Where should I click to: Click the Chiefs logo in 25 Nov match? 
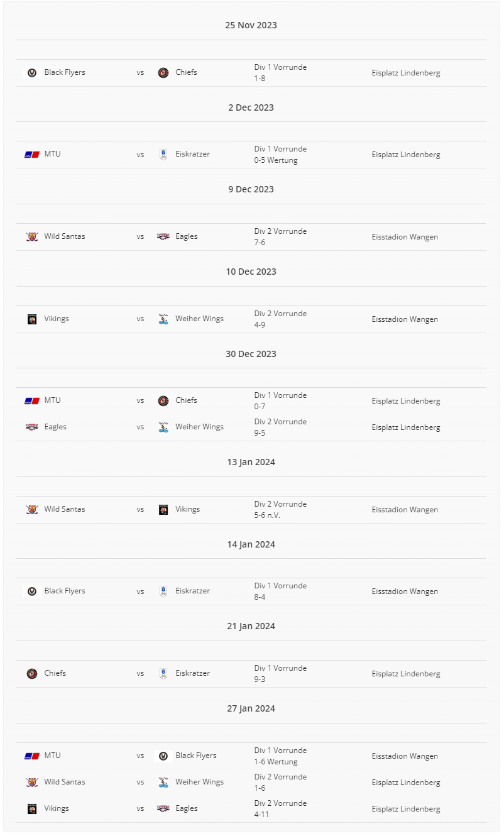[x=163, y=72]
